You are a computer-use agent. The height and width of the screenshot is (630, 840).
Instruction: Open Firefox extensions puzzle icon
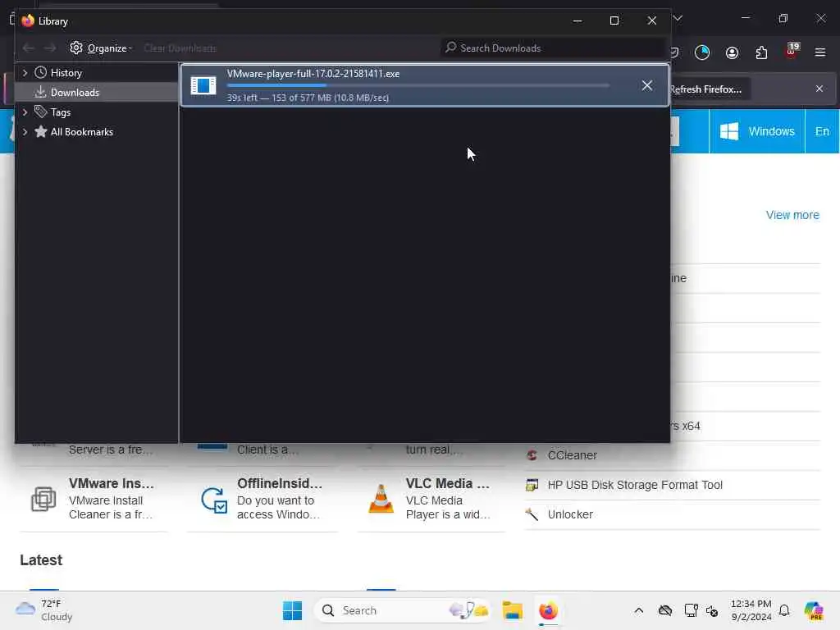[761, 52]
